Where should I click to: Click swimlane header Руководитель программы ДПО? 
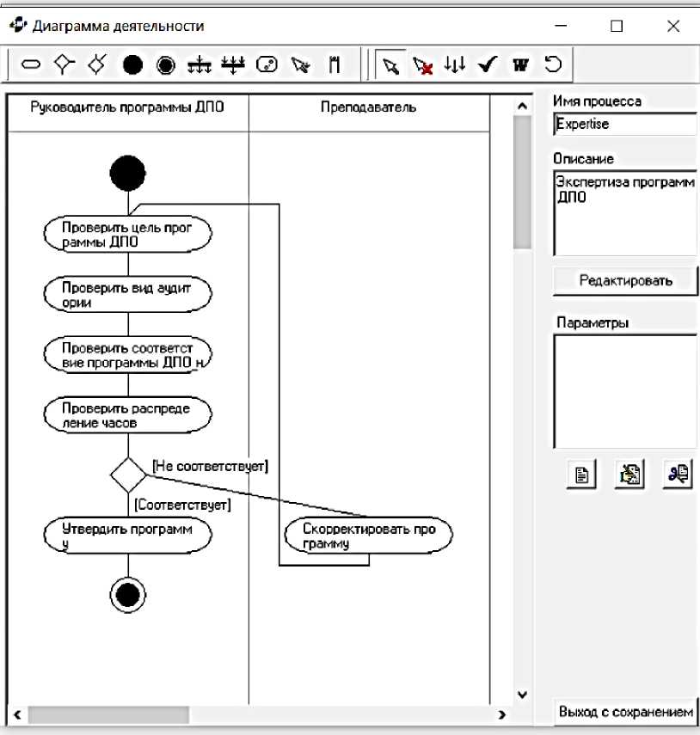[127, 107]
